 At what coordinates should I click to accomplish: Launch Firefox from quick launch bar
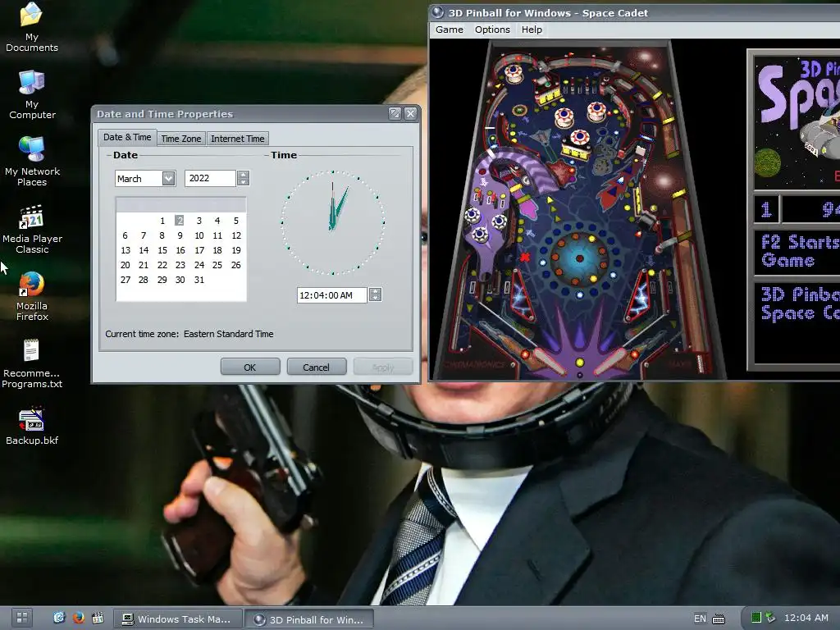pos(78,618)
